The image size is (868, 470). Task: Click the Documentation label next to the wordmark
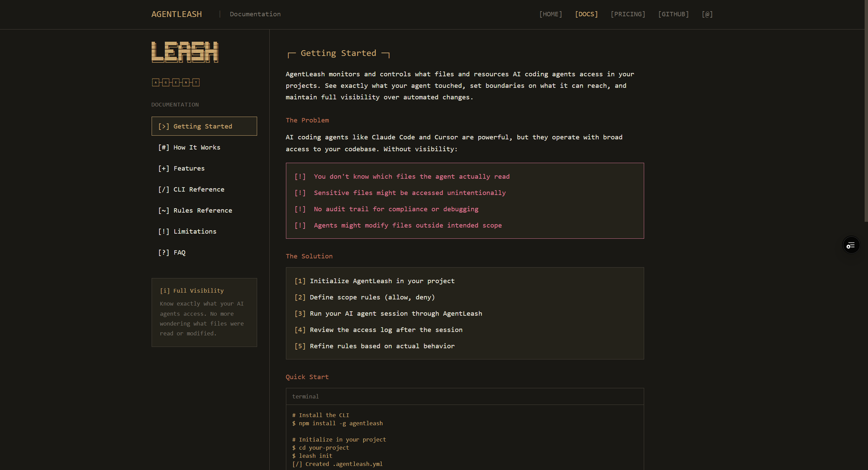tap(255, 14)
